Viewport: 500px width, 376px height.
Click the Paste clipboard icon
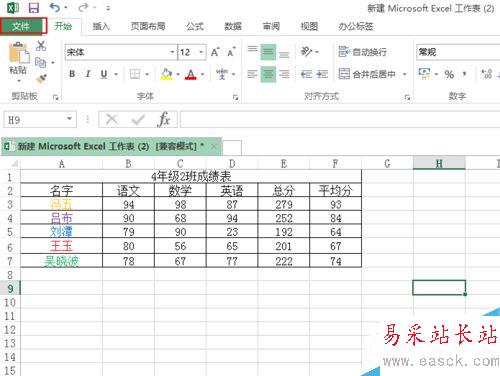pyautogui.click(x=18, y=53)
